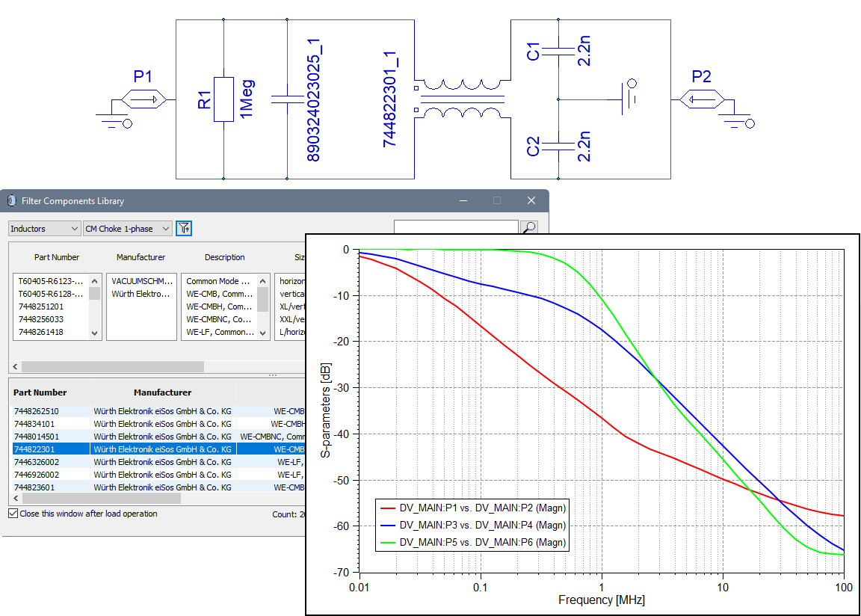Sort results by Manufacturer column header
Screen dimensions: 861x616
pyautogui.click(x=162, y=392)
